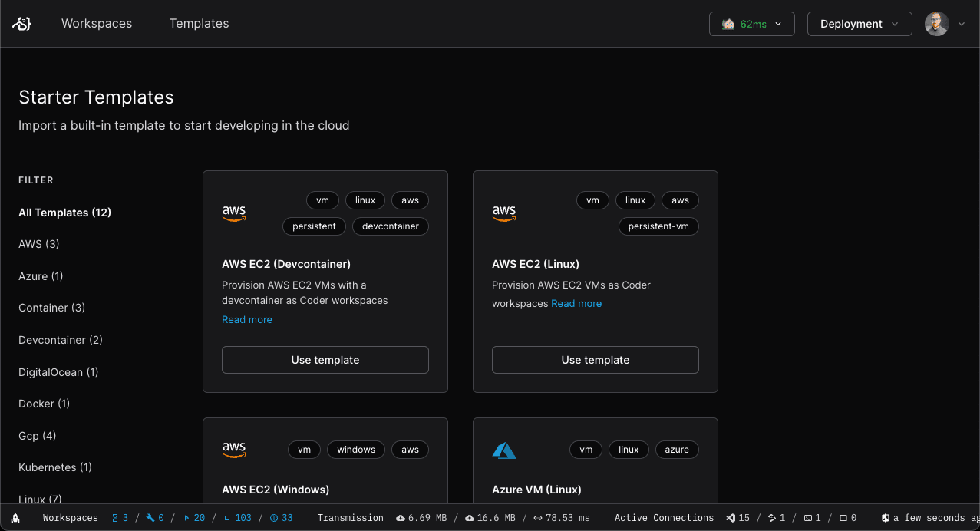Click the persistent tag on AWS EC2 Devcontainer
Viewport: 980px width, 531px height.
[315, 226]
